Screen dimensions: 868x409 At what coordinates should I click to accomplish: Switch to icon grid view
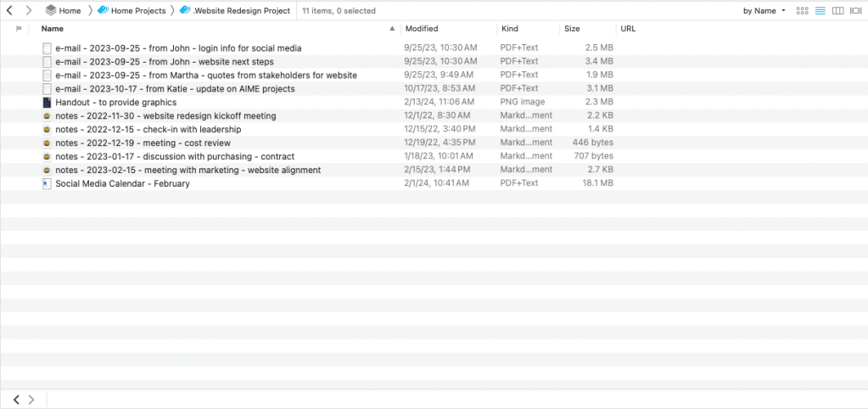[802, 11]
